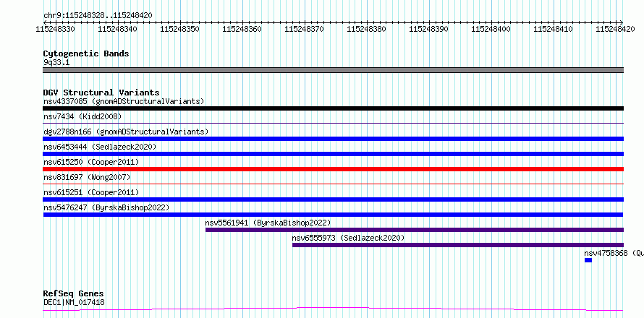Open nsv831697 (Wong2007) label
644x318 pixels.
coord(87,177)
